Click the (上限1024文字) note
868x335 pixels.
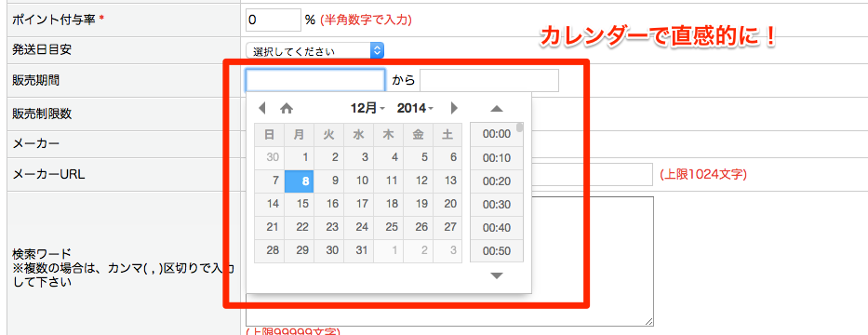(x=703, y=175)
